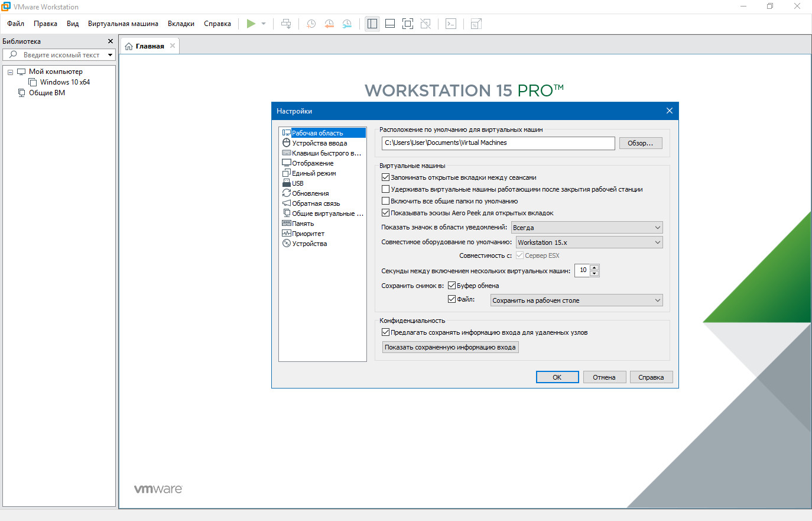Click Показать сохраненную информацию входа button
The height and width of the screenshot is (521, 812).
[450, 347]
